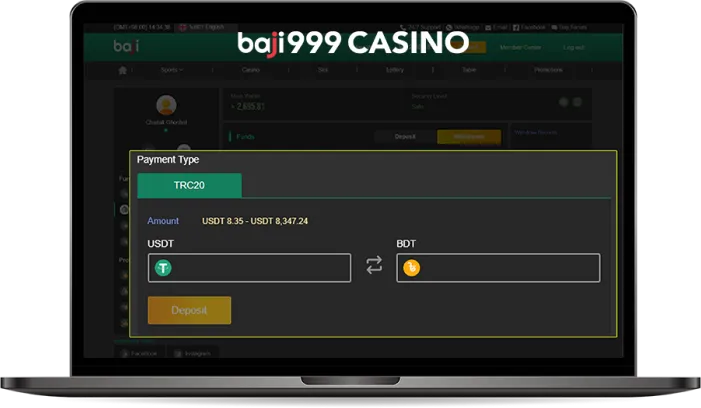The width and height of the screenshot is (701, 408).
Task: Click the gold Deposit button
Action: click(190, 310)
